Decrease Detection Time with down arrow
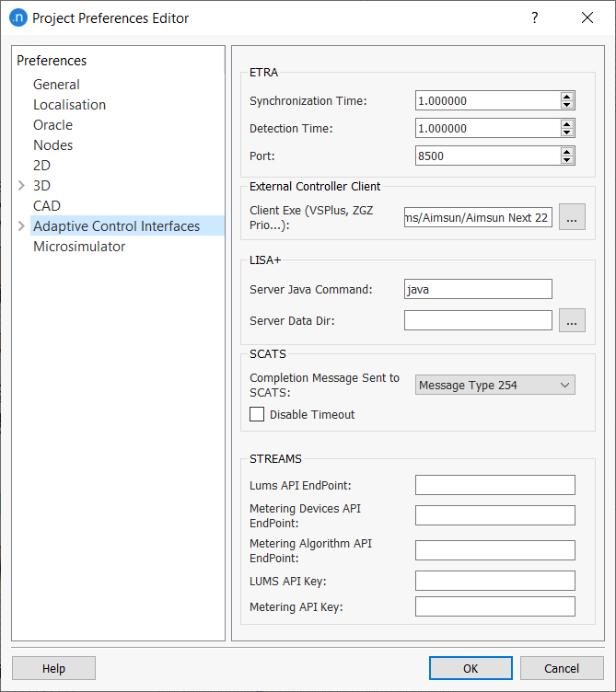The image size is (616, 692). [567, 133]
